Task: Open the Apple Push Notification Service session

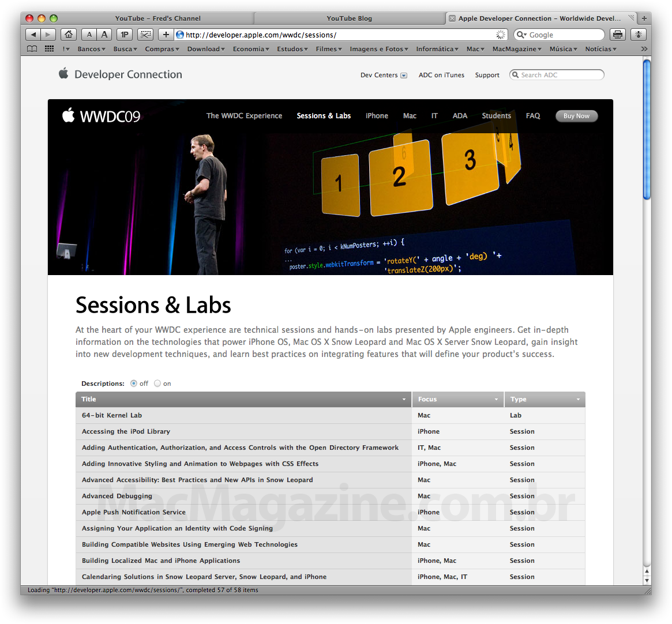Action: coord(134,512)
